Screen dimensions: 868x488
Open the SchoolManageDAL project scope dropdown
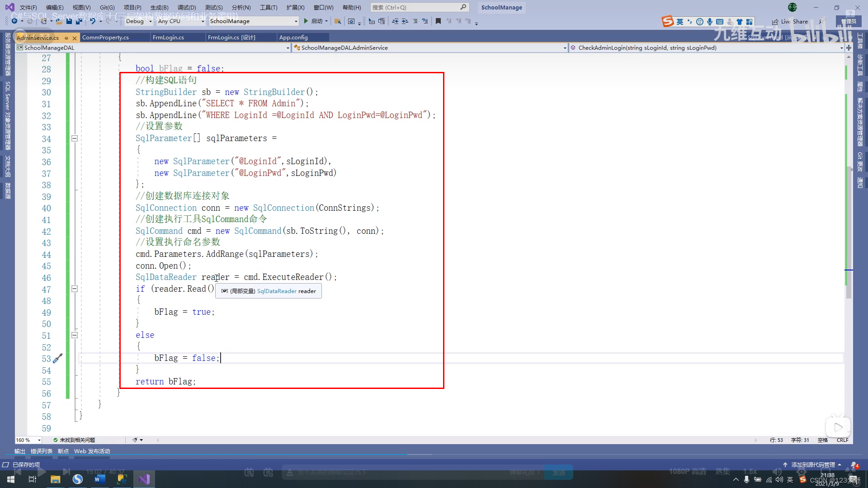tap(153, 47)
